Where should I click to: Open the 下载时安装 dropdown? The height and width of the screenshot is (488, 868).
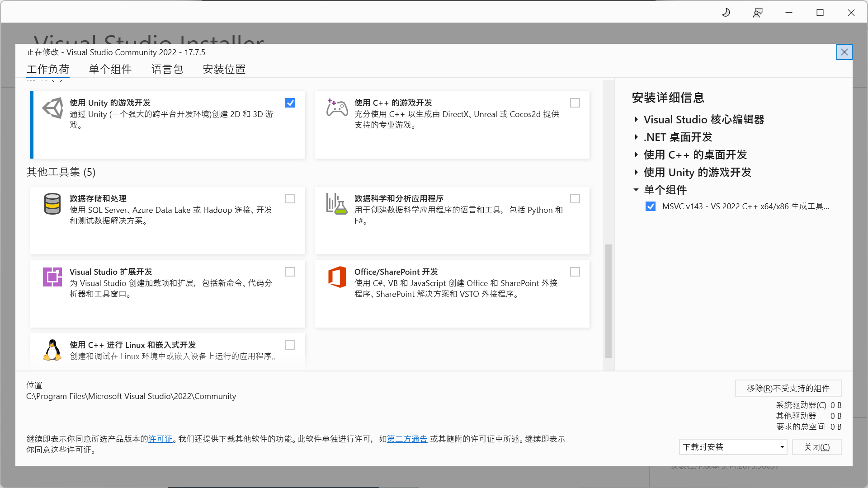pyautogui.click(x=733, y=447)
